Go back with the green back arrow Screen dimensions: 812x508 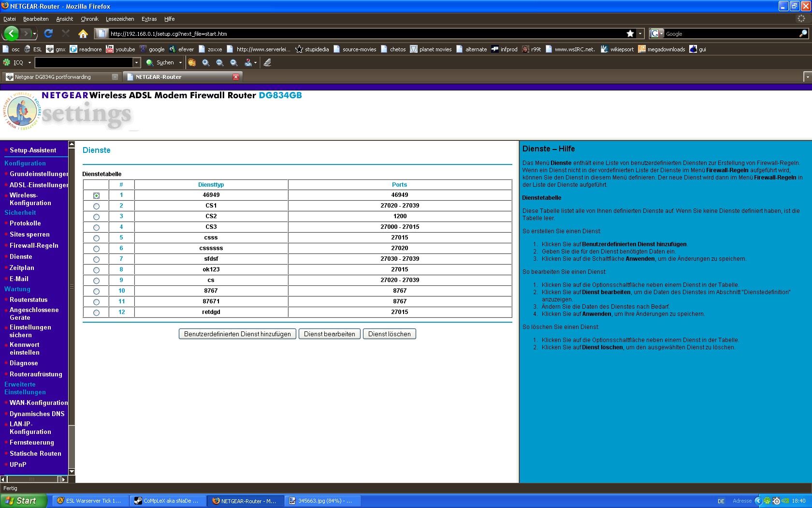(11, 33)
